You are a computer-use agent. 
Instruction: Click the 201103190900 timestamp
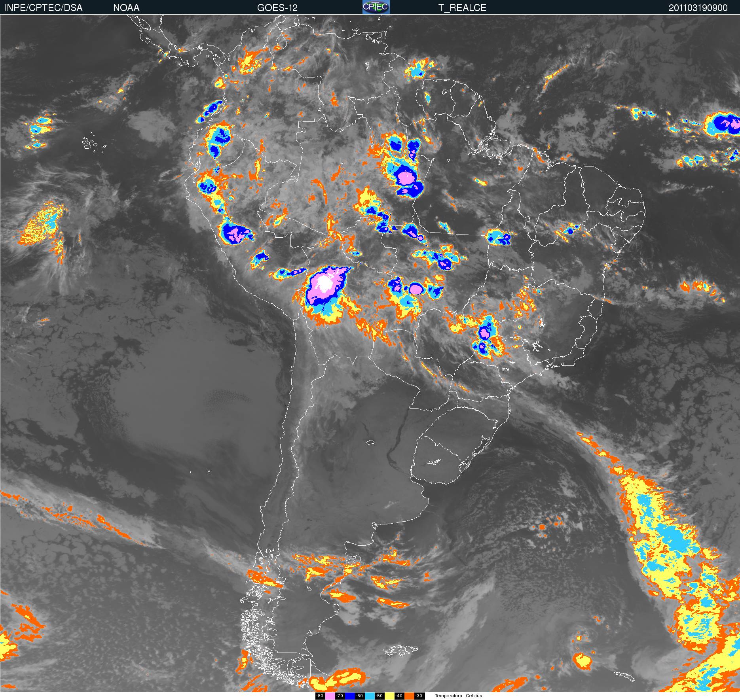point(698,8)
